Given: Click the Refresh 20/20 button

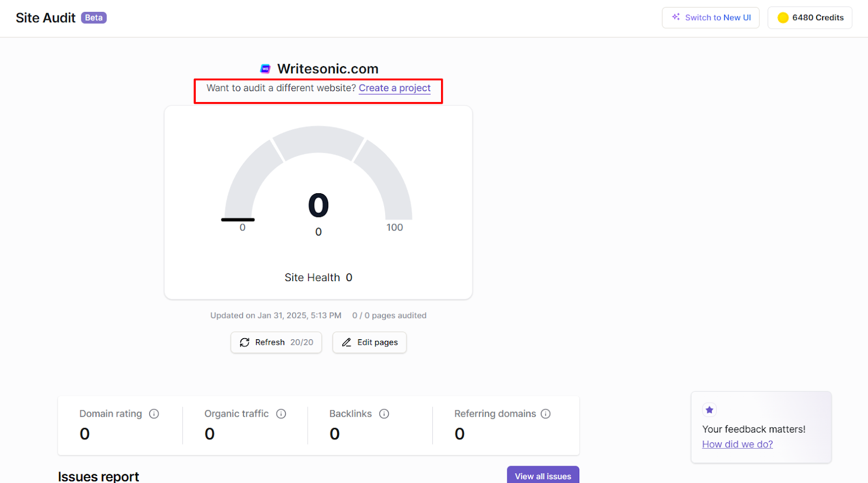Looking at the screenshot, I should 276,342.
